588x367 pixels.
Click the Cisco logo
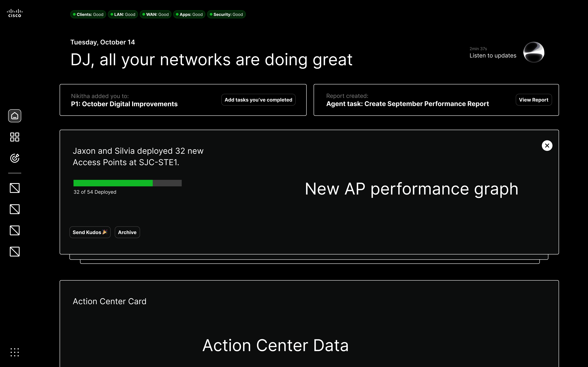[x=15, y=13]
